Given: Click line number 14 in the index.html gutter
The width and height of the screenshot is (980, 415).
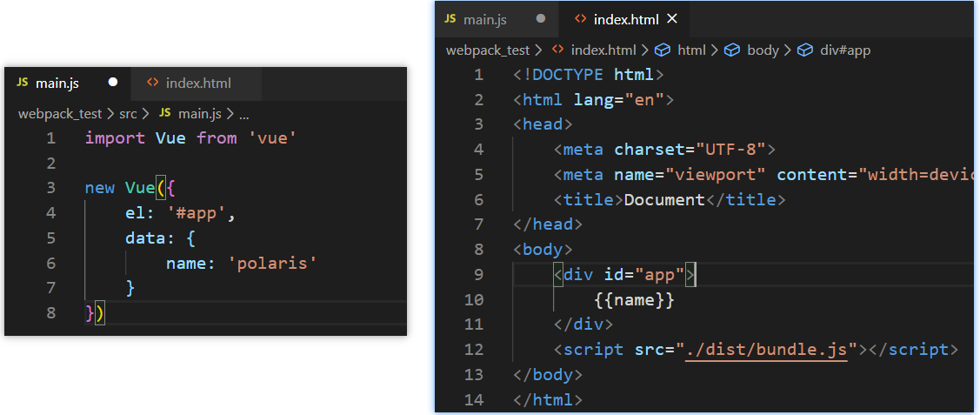Looking at the screenshot, I should 475,400.
